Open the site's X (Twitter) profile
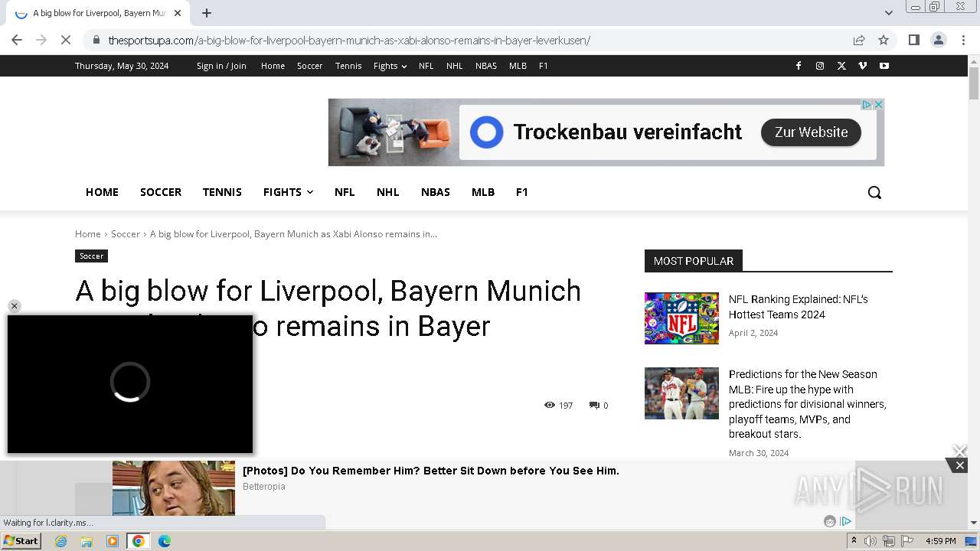Image resolution: width=980 pixels, height=551 pixels. coord(841,66)
